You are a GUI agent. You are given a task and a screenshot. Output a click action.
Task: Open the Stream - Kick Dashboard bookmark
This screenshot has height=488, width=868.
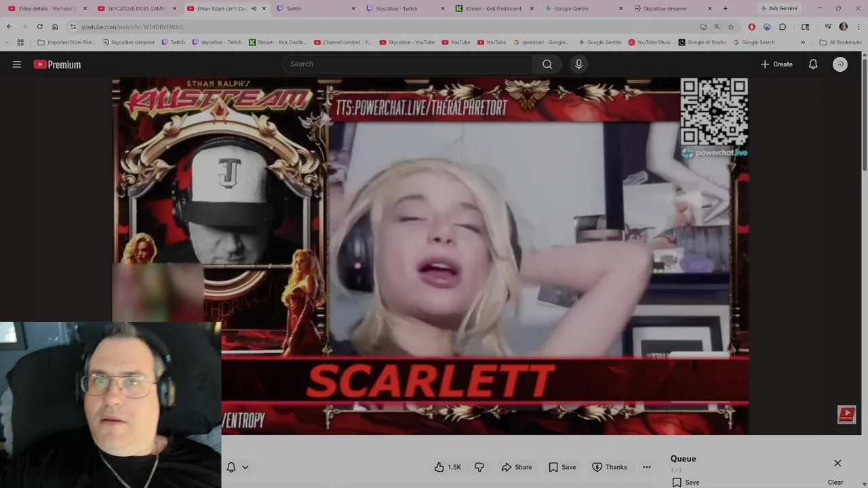tap(278, 42)
